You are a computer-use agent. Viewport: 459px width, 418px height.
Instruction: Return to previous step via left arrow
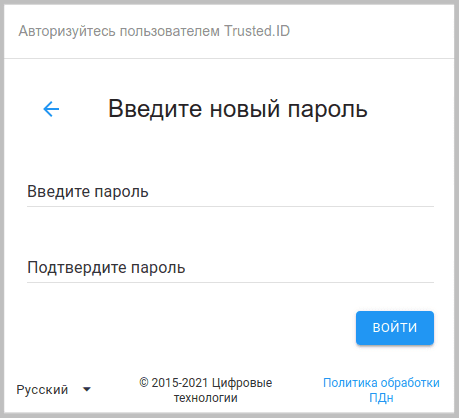(x=51, y=109)
